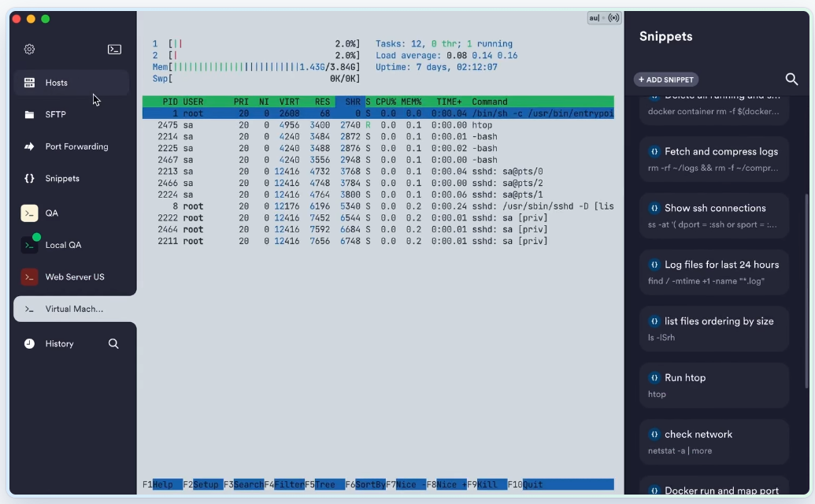The width and height of the screenshot is (815, 504).
Task: Click the Snippets curly braces sidebar icon
Action: point(29,179)
